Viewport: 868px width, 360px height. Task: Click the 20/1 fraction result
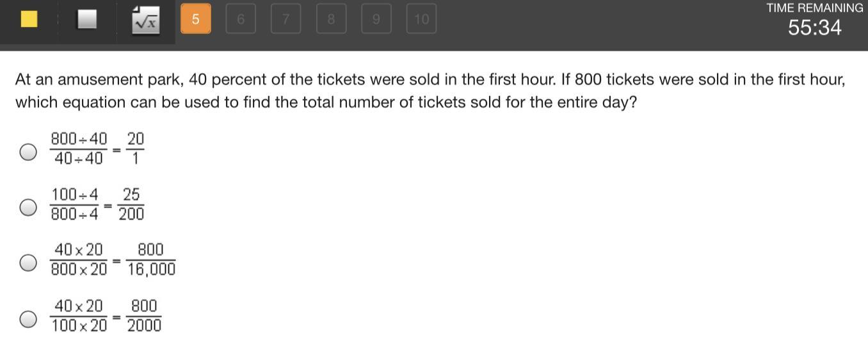pyautogui.click(x=135, y=149)
